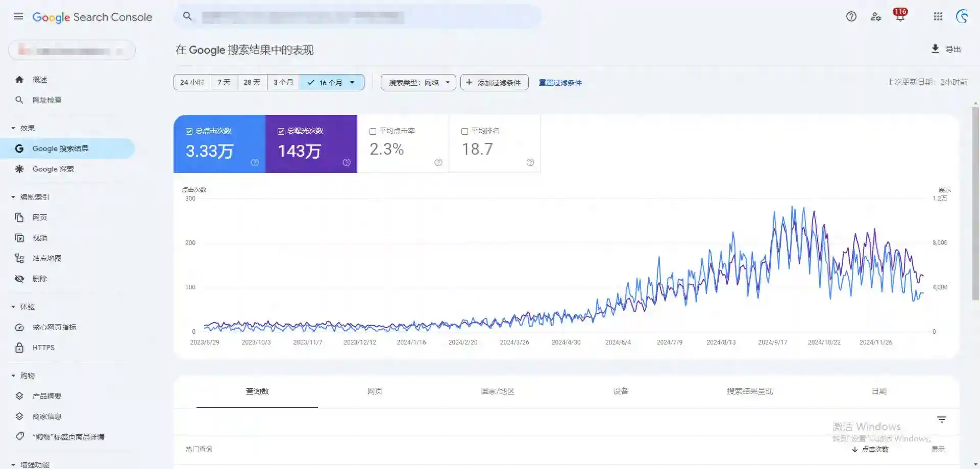
Task: Switch to the 国家/地区 tab
Action: (498, 391)
